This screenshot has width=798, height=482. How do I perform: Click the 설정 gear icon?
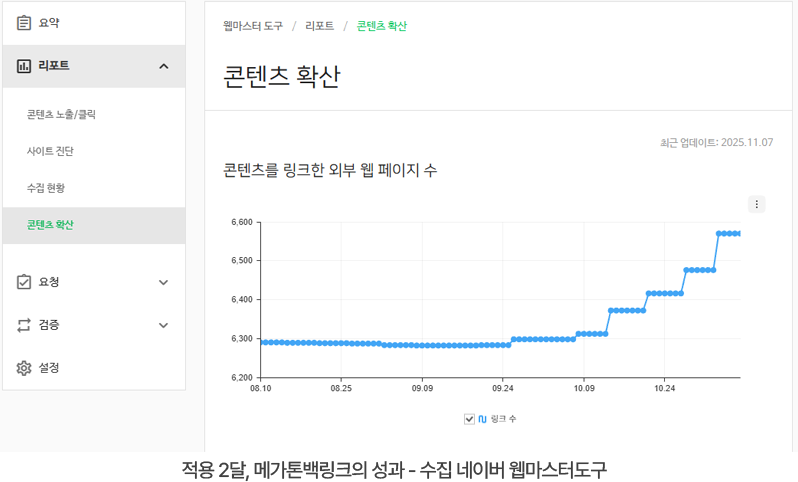24,368
